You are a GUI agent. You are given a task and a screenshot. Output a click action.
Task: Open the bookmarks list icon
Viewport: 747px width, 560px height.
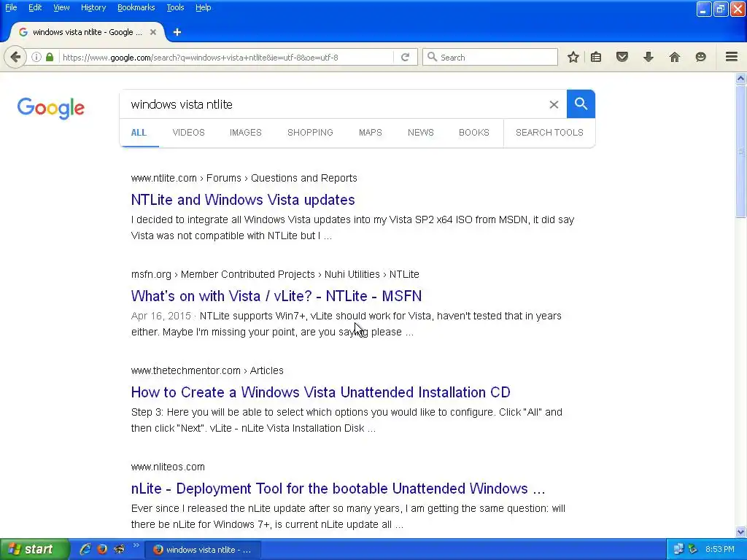596,57
